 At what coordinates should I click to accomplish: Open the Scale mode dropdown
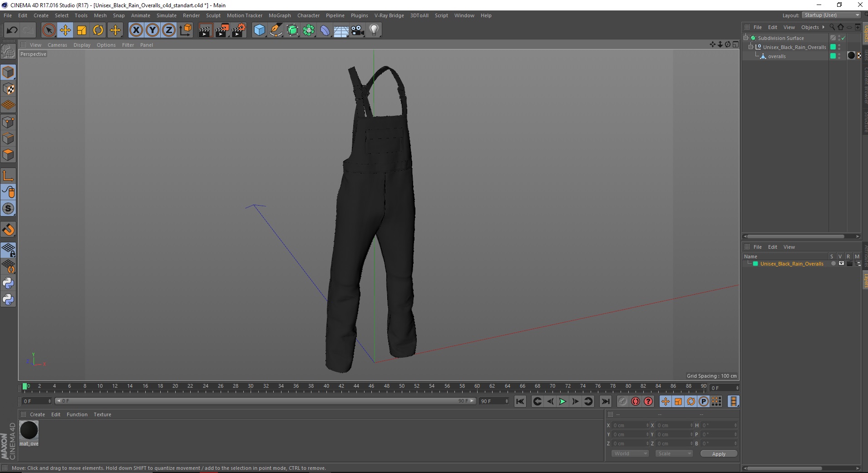point(674,453)
